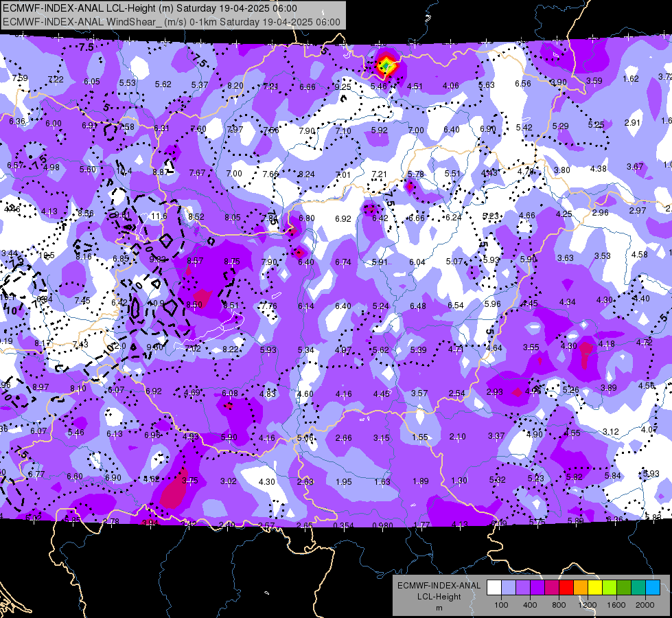Click the wind shear value 4.06

pyautogui.click(x=451, y=86)
